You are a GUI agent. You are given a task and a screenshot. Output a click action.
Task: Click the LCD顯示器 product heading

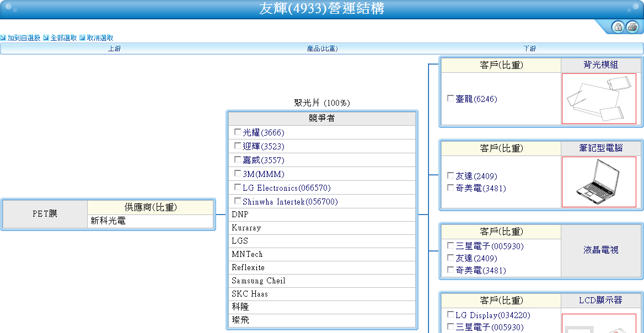pos(600,300)
